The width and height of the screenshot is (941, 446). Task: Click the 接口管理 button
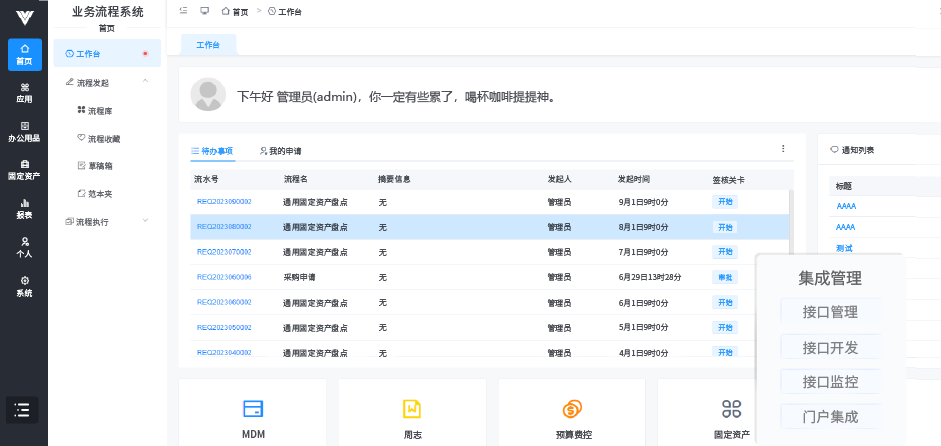[830, 312]
